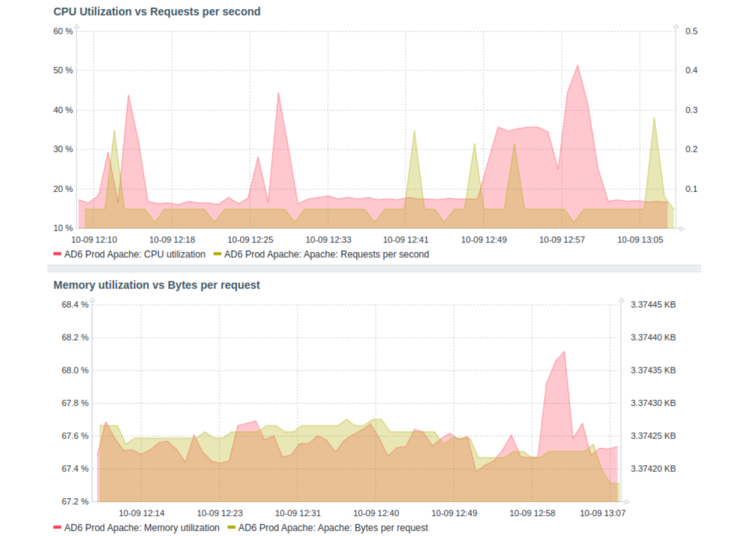Click the '67.4 %' memory axis label

[x=75, y=469]
